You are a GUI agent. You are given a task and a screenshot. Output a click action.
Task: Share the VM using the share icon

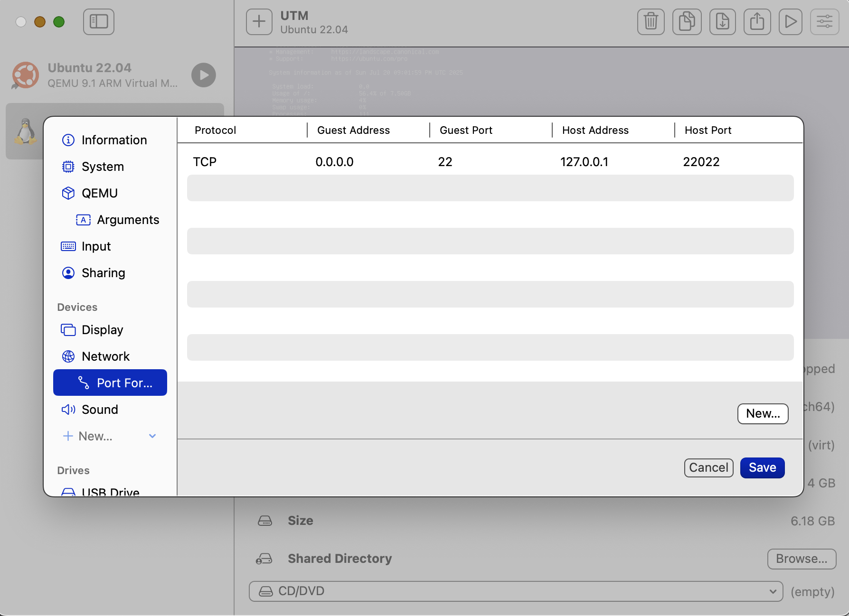point(757,22)
